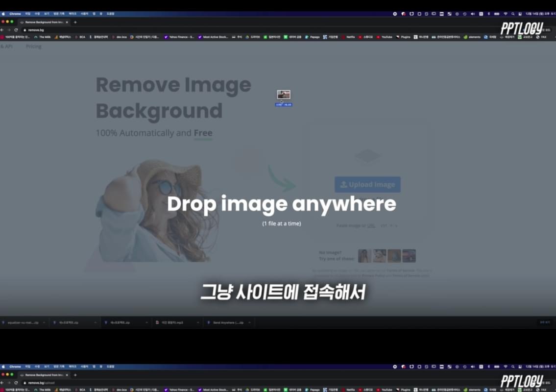The width and height of the screenshot is (556, 392).
Task: Click the volume icon in the top frame's menu bar
Action: pos(473,14)
